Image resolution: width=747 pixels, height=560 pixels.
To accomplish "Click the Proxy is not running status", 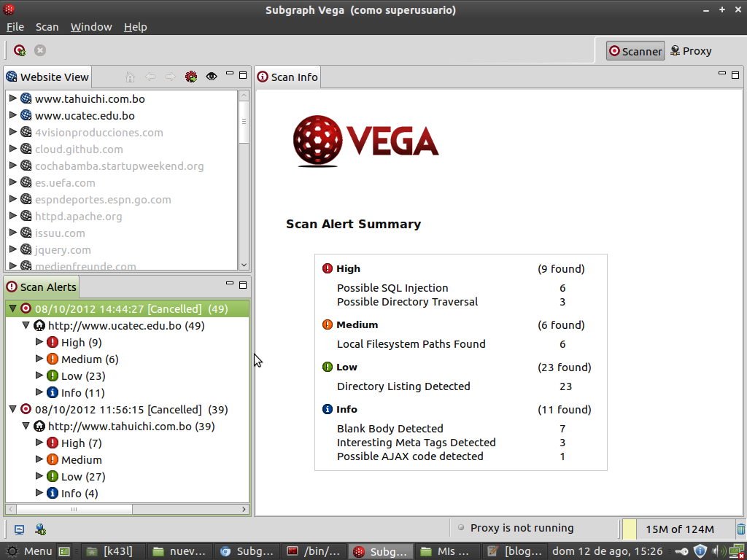I will (522, 528).
